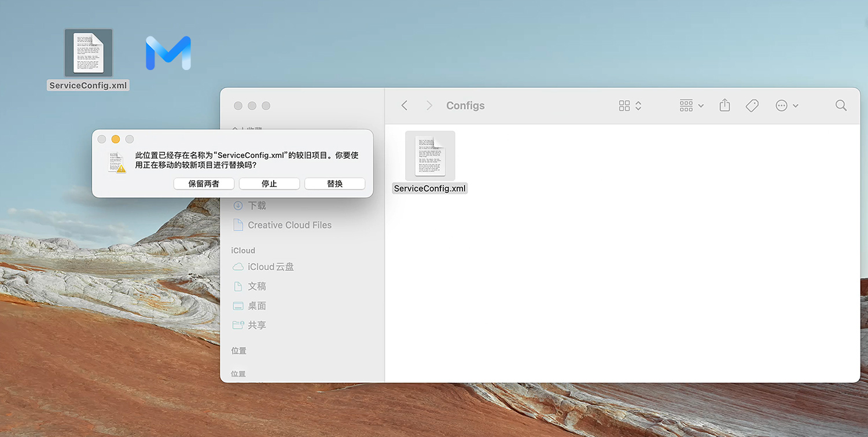Open the view options chevron next to grid icon
This screenshot has width=868, height=437.
[x=638, y=105]
